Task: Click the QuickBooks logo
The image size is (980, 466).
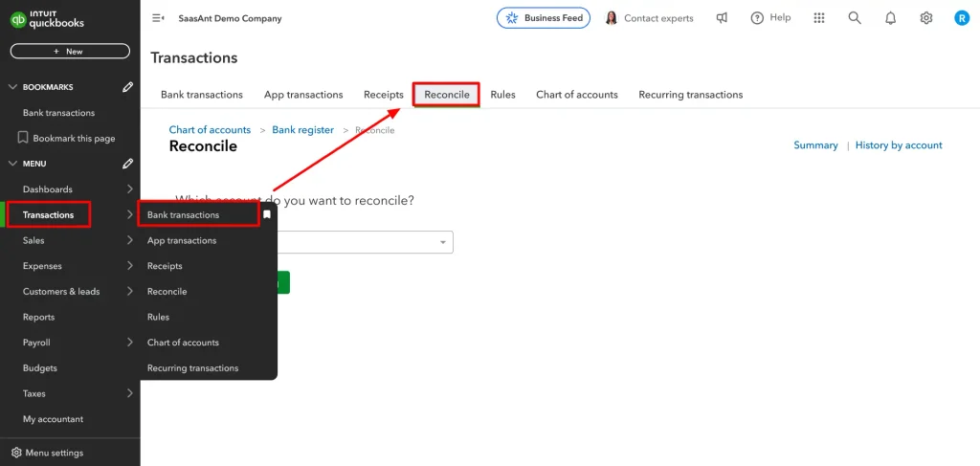Action: pyautogui.click(x=47, y=19)
